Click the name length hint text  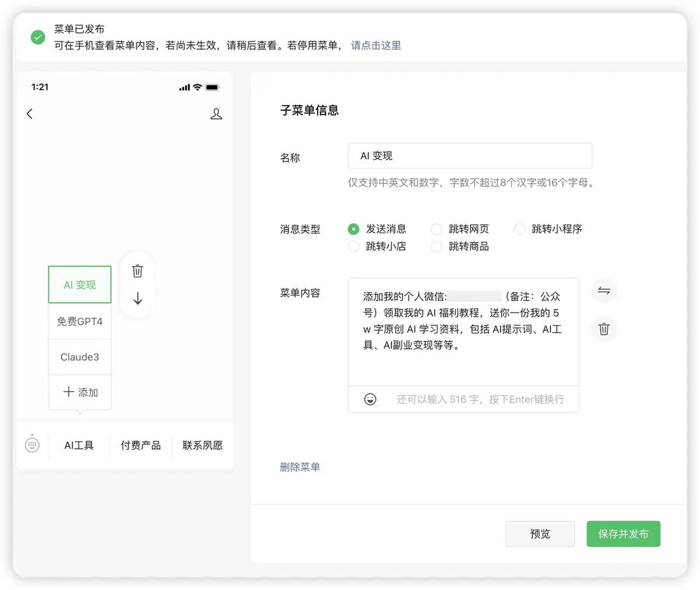click(x=471, y=183)
